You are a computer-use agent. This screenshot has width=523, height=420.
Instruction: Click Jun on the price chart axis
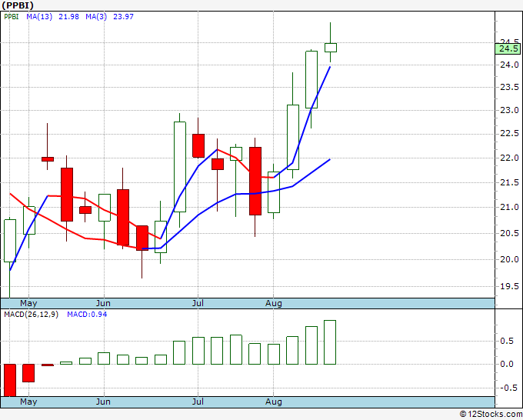pyautogui.click(x=103, y=304)
